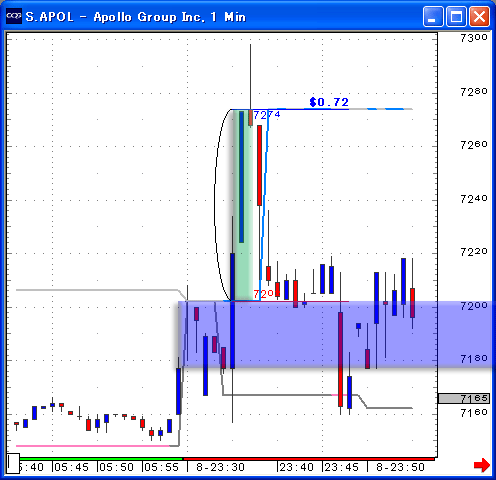Click the red scroll-right arrow

click(482, 465)
